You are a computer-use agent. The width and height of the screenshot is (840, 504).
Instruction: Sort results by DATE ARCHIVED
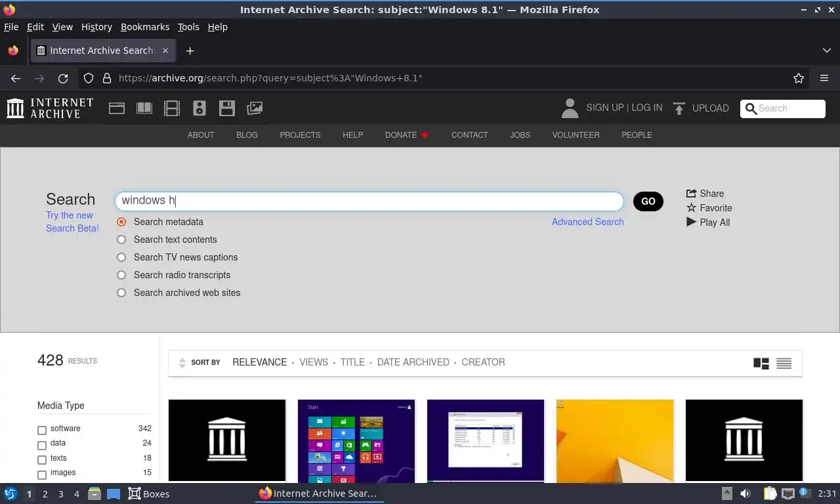[413, 362]
